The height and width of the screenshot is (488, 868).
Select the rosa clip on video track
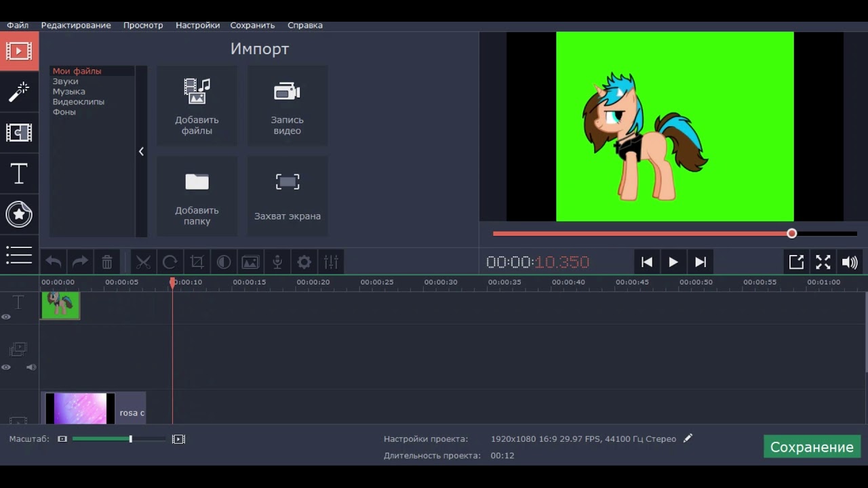tap(94, 408)
